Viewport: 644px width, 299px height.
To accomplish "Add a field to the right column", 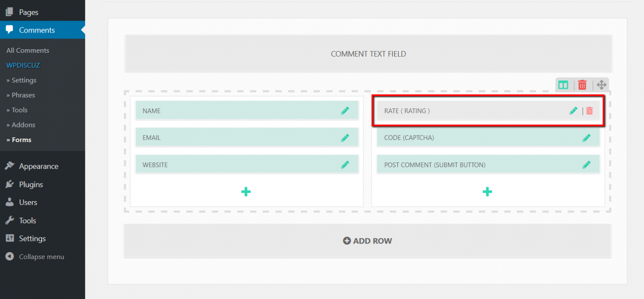I will 487,191.
